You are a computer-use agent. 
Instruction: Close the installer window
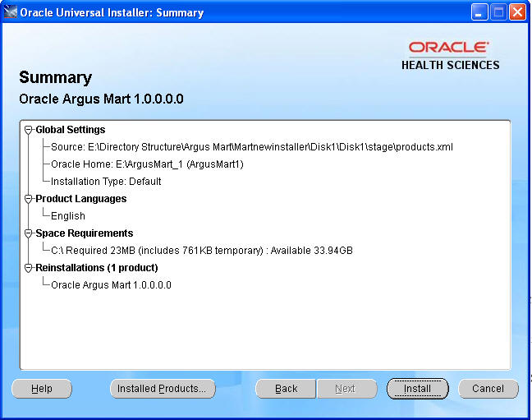point(517,12)
